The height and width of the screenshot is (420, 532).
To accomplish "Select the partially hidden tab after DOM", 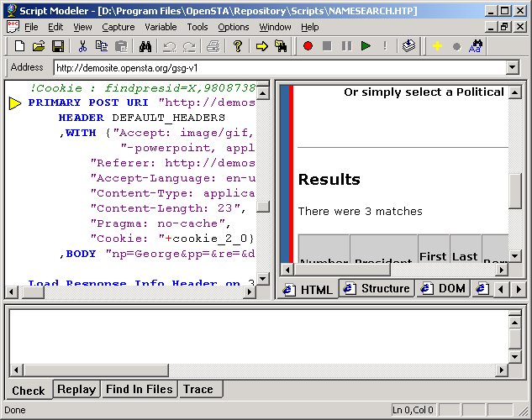I will 482,288.
